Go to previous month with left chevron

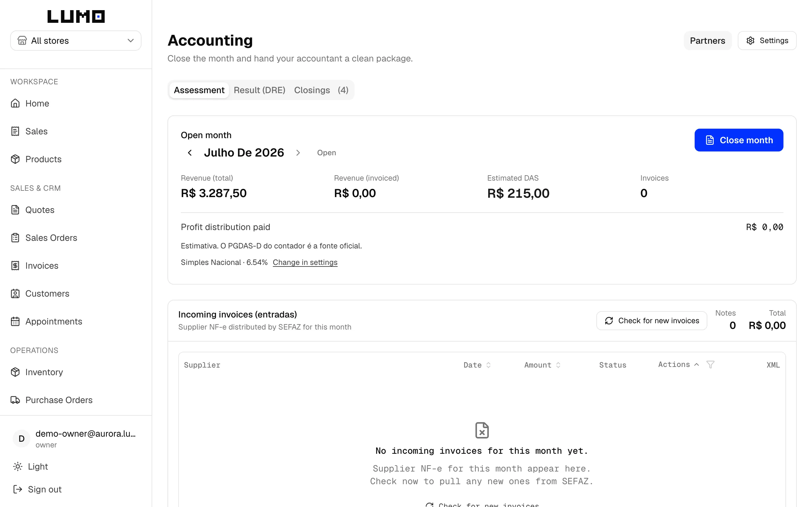click(x=190, y=152)
